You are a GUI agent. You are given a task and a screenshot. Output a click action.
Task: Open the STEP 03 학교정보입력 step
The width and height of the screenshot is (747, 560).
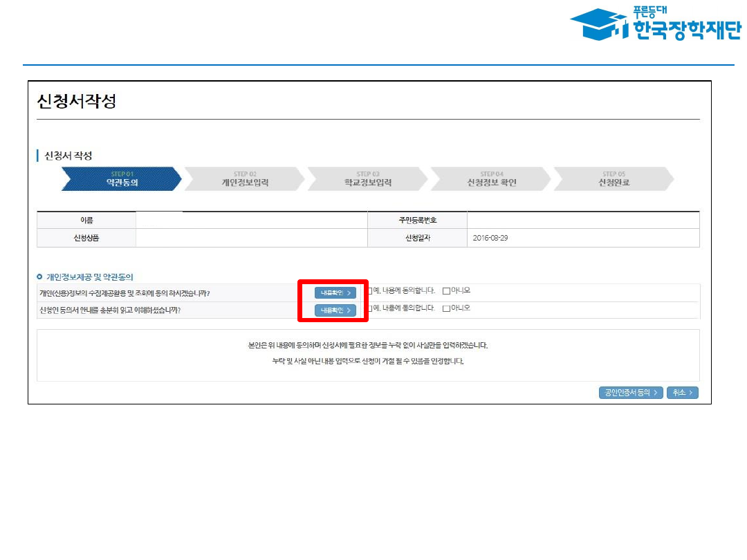[367, 179]
